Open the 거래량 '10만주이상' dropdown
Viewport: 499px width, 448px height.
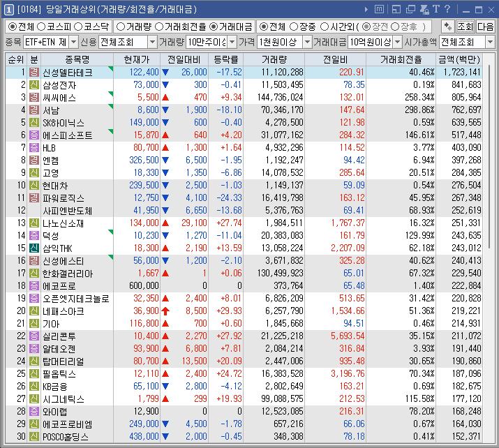click(232, 42)
